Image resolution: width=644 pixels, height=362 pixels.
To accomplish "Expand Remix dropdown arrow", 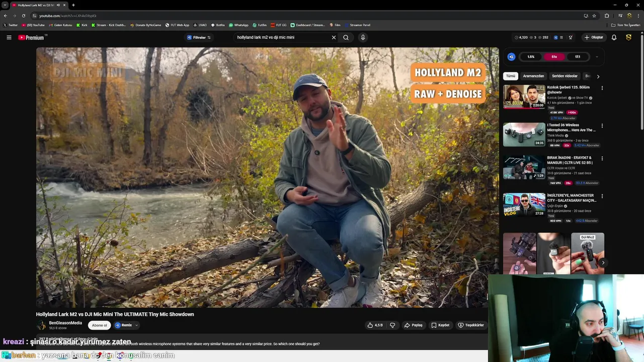I will pos(136,325).
